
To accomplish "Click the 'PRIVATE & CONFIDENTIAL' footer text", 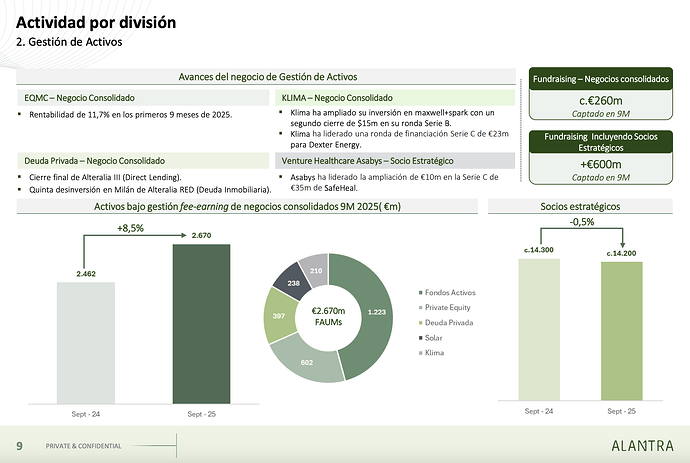I will coord(84,446).
